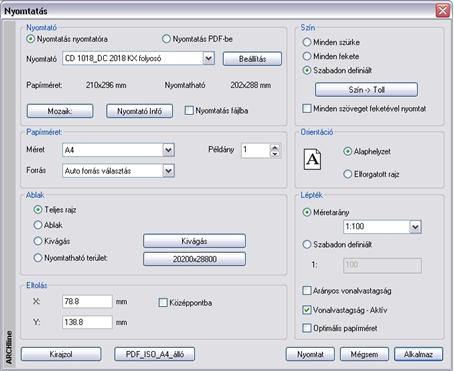Click the Kirajzol button
The image size is (454, 371).
point(61,354)
